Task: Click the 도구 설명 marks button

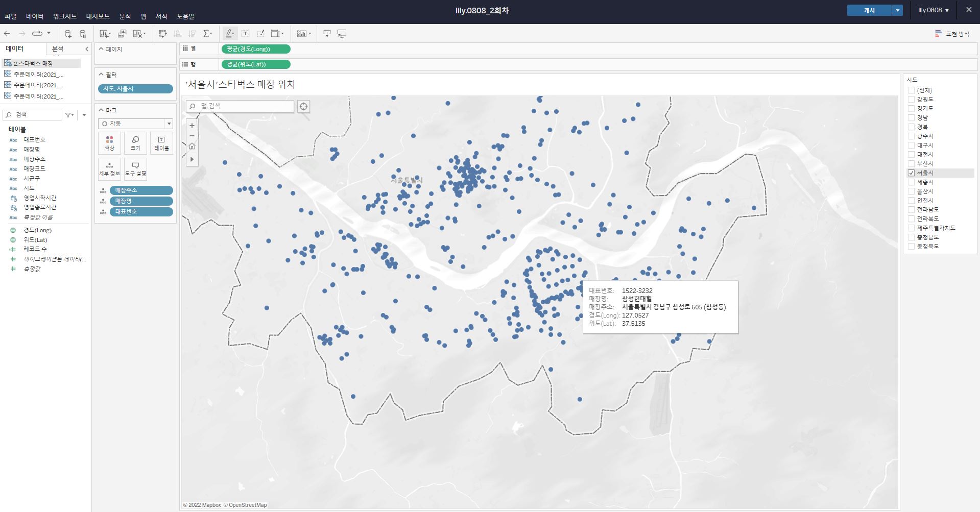Action: [x=135, y=169]
